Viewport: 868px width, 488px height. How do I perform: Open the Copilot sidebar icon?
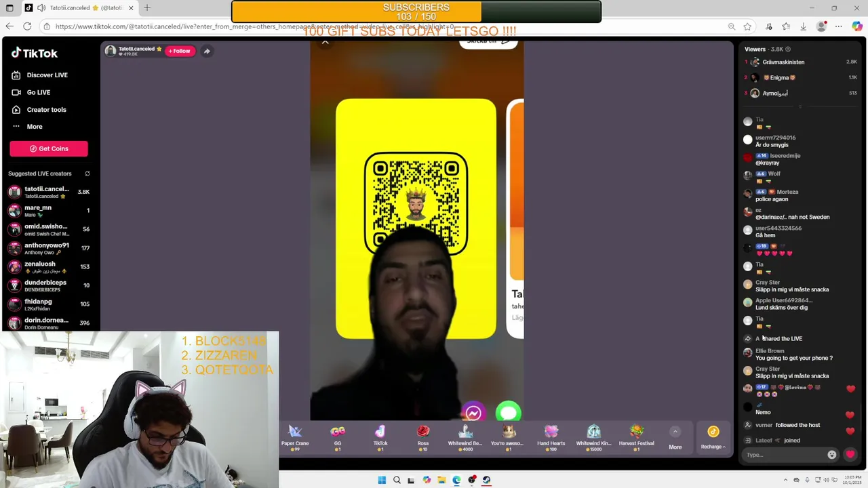857,26
